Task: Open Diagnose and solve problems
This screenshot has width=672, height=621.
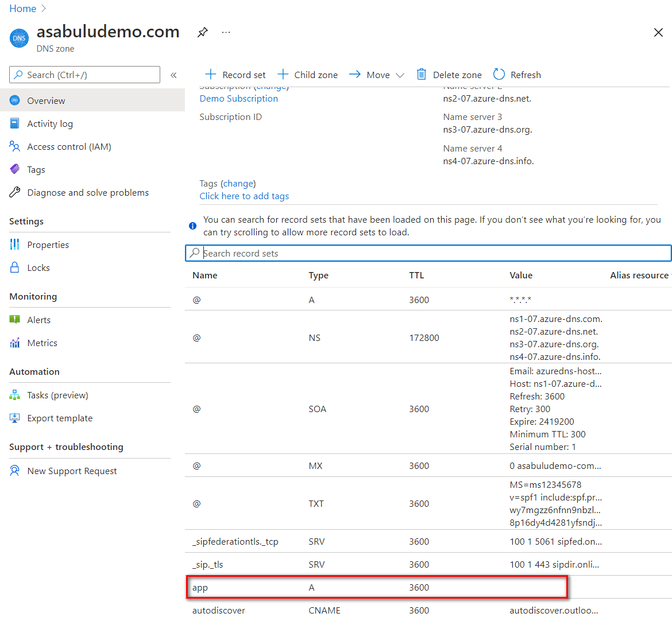Action: click(x=88, y=192)
